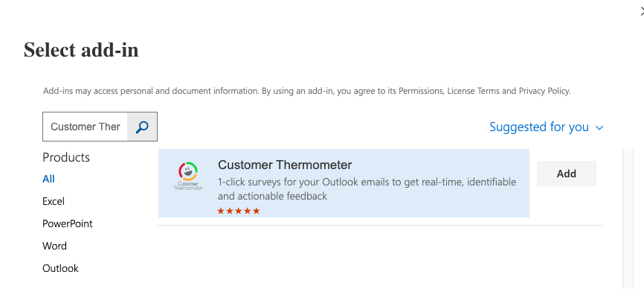Click the Products filter heading

(66, 157)
